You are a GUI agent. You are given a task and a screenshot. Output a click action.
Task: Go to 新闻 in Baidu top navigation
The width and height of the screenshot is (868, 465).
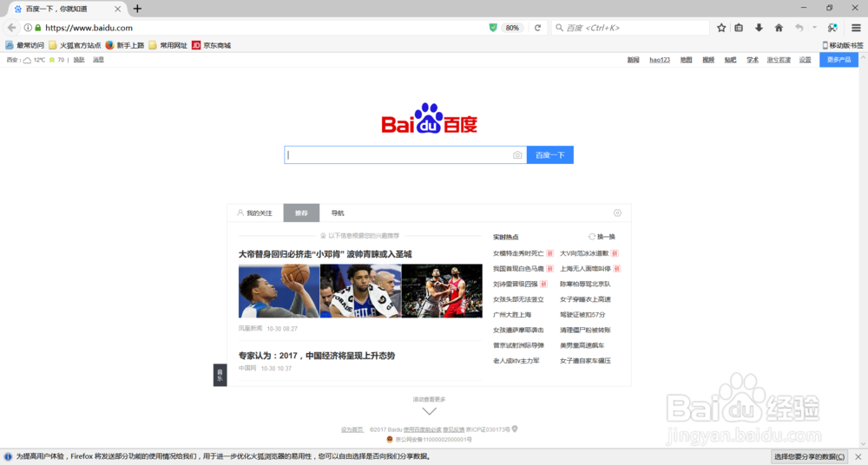click(x=634, y=60)
